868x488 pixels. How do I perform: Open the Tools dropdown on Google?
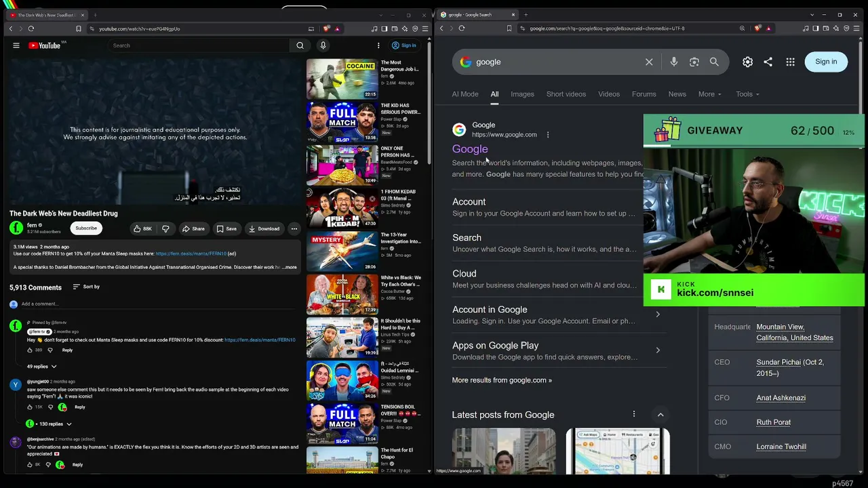[x=747, y=94]
